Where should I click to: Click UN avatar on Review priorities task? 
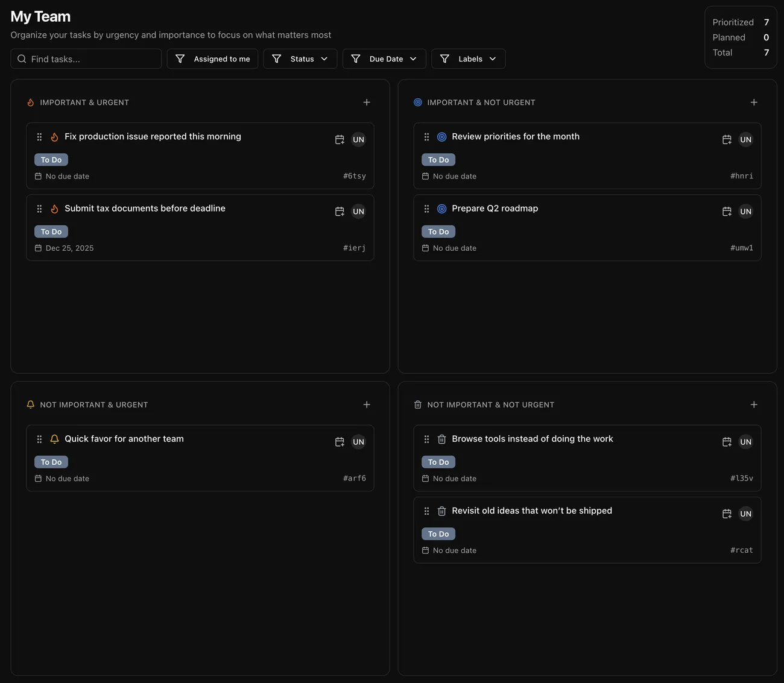click(x=745, y=140)
